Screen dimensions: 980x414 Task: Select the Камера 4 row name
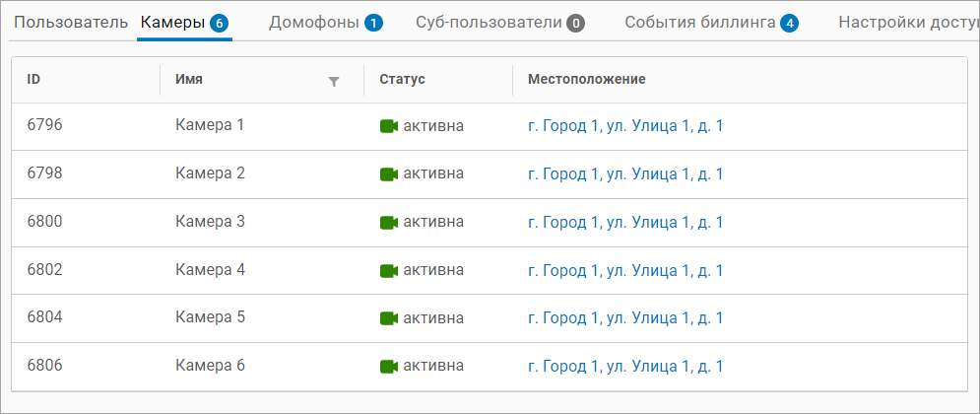coord(210,270)
